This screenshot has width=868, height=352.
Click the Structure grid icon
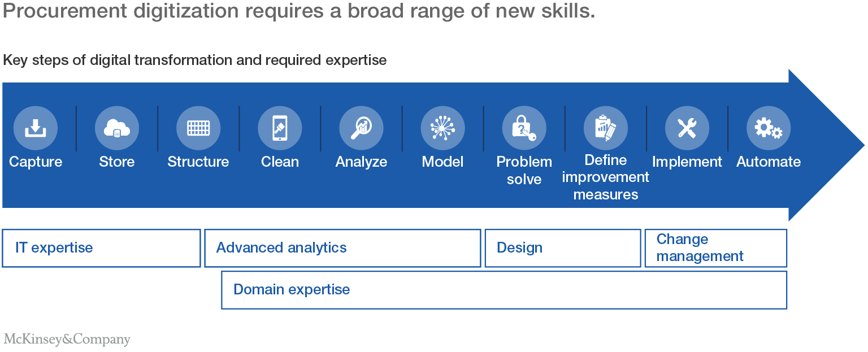tap(198, 128)
